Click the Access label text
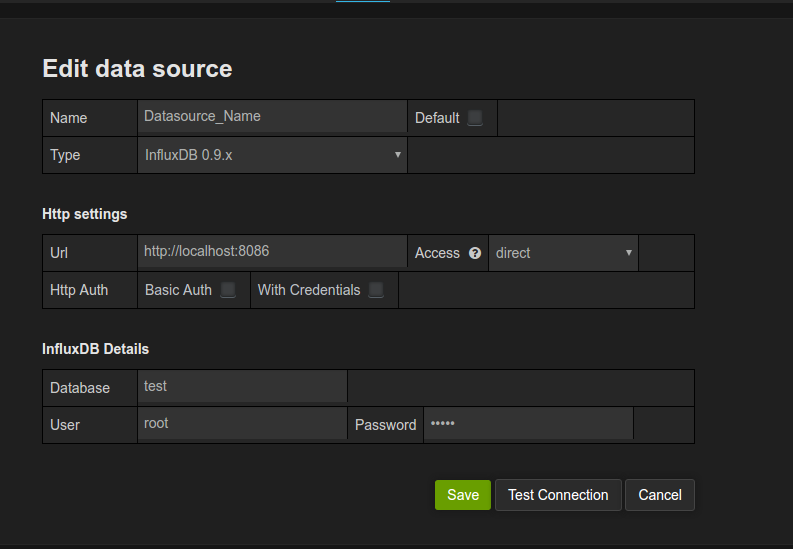The width and height of the screenshot is (793, 549). [x=437, y=253]
